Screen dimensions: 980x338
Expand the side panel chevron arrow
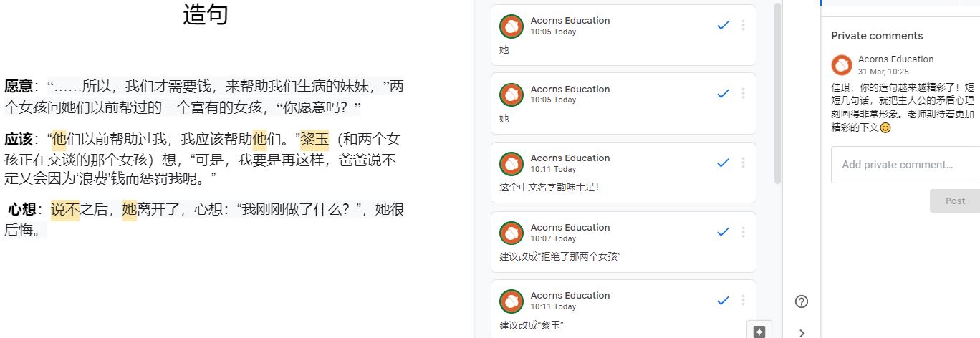802,332
